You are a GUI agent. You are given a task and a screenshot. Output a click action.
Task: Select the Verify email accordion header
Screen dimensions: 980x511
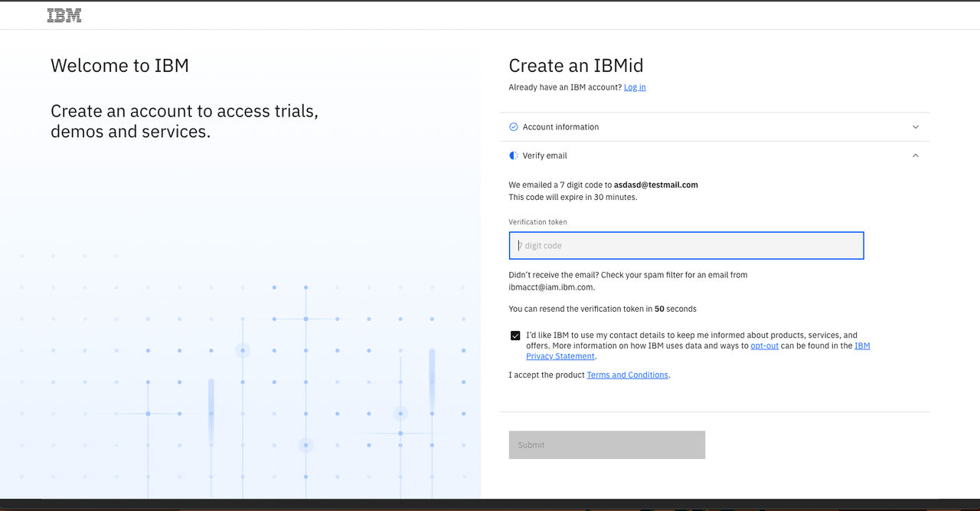(714, 156)
